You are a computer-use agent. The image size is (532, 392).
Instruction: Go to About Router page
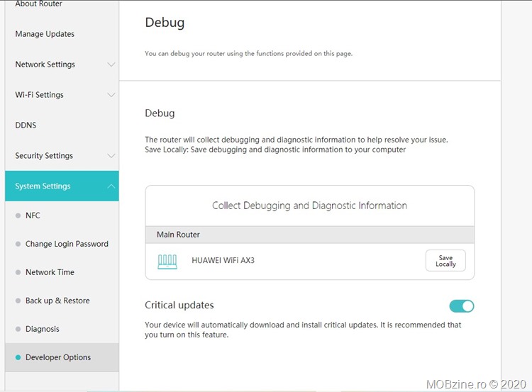[38, 4]
